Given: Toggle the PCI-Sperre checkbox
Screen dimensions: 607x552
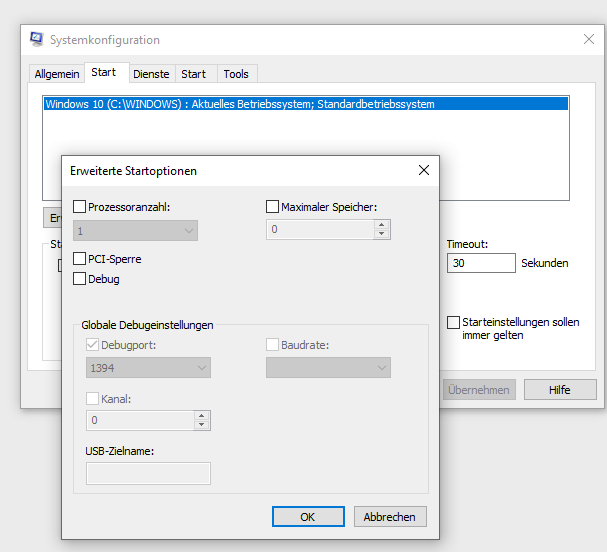Looking at the screenshot, I should [79, 258].
